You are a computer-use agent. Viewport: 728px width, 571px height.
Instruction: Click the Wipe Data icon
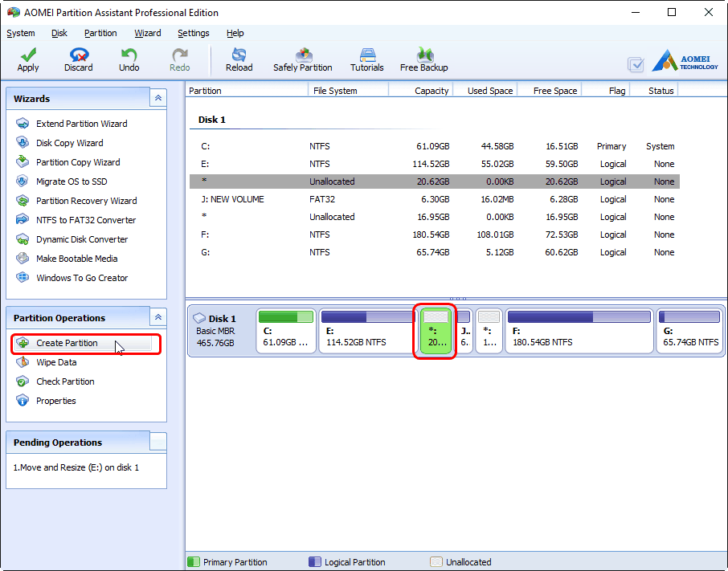(22, 362)
